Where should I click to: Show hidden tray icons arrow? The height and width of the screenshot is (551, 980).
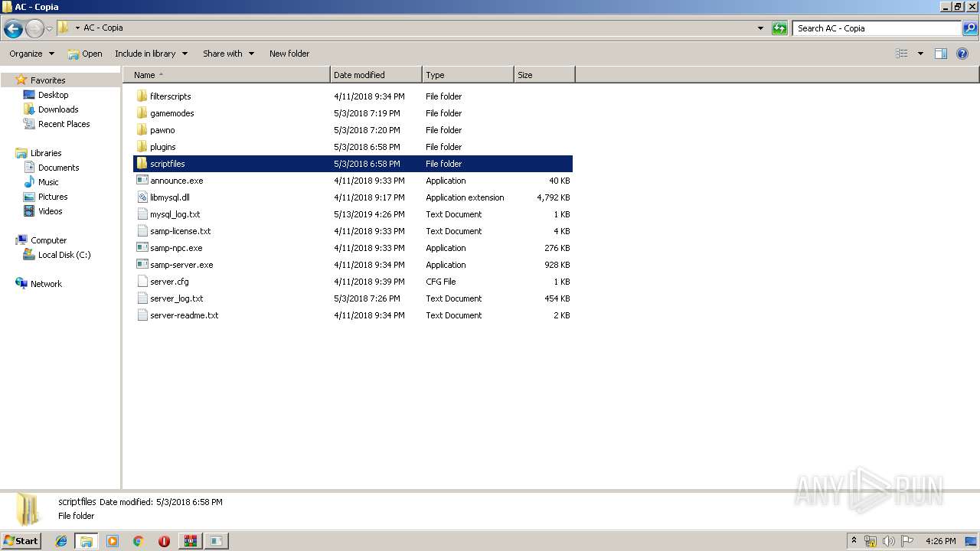point(854,541)
